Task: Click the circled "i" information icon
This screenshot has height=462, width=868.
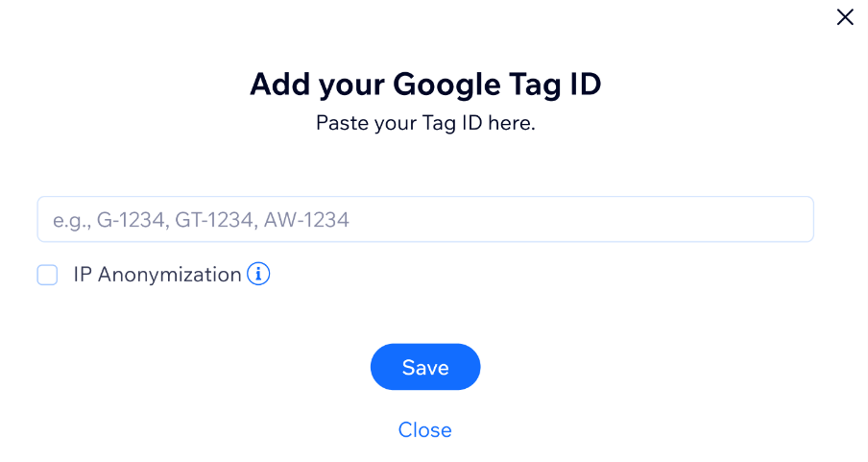Action: [258, 274]
